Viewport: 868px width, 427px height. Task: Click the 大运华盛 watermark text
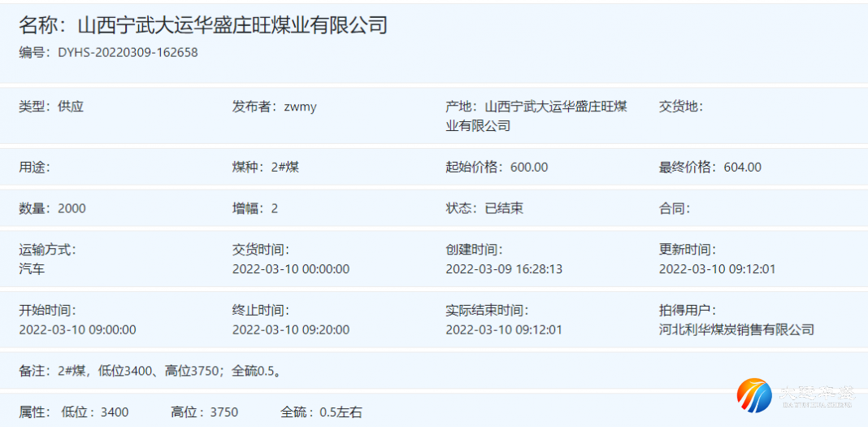pyautogui.click(x=817, y=394)
